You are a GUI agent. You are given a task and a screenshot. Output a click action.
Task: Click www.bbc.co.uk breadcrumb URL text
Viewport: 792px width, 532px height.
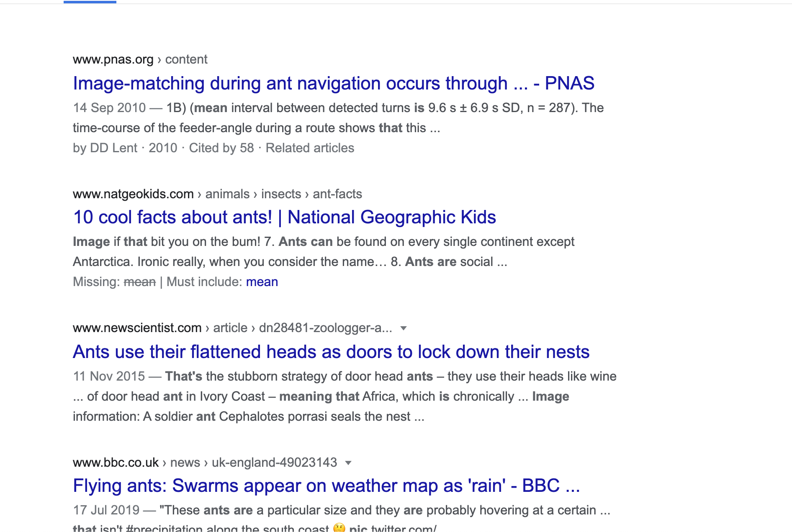coord(205,463)
